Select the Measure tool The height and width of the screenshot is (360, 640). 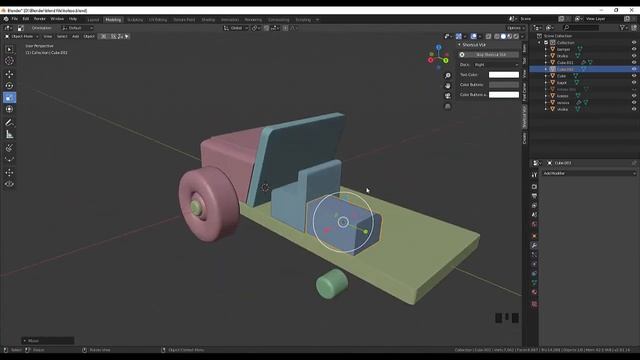coord(9,134)
